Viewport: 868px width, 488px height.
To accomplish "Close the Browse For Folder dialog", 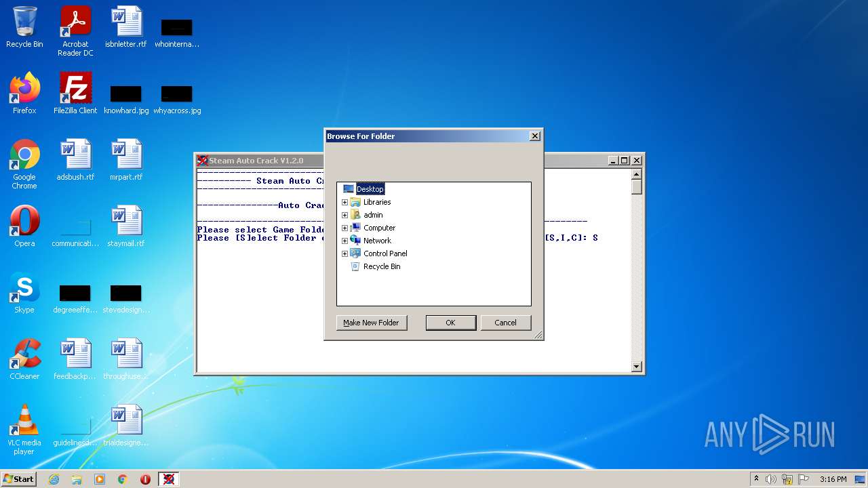I will coord(535,136).
